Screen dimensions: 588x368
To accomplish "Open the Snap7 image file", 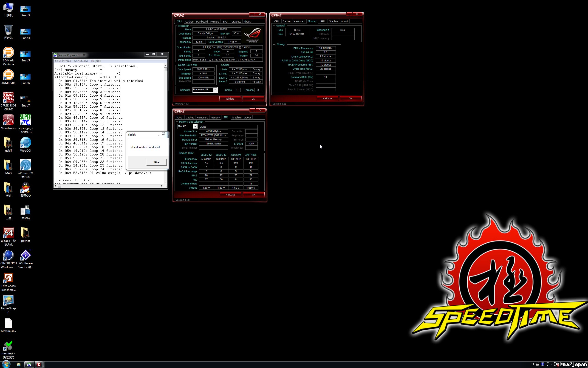I will pyautogui.click(x=25, y=101).
